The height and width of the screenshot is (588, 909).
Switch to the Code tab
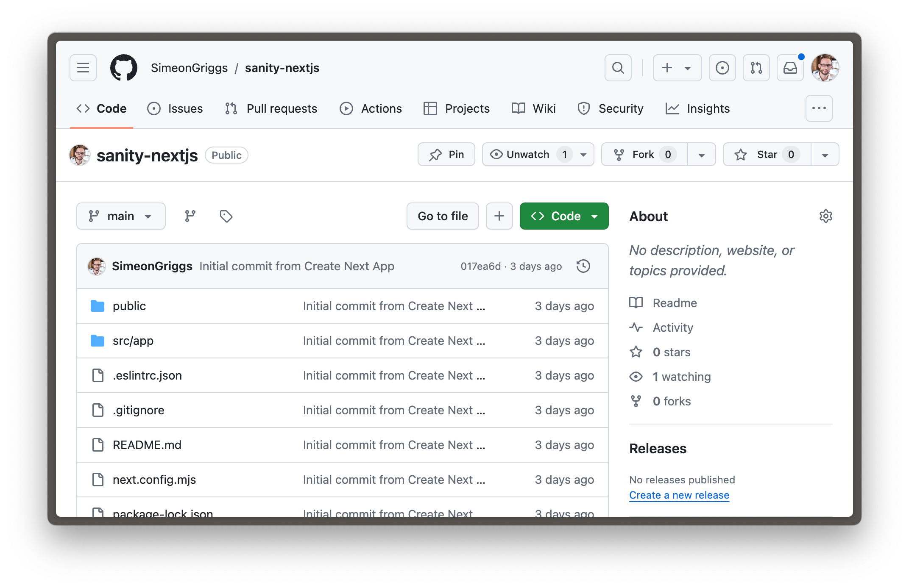[101, 108]
